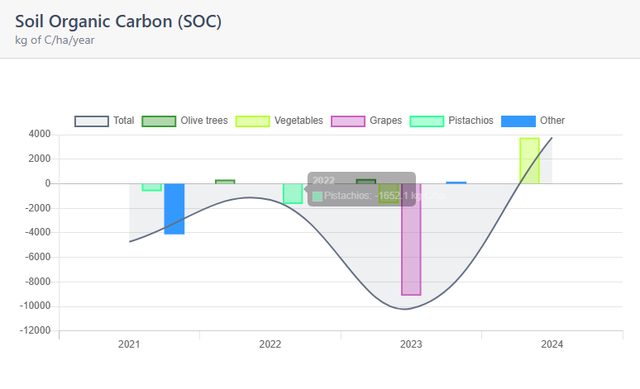640x389 pixels.
Task: Click the 4000 y-axis value
Action: pyautogui.click(x=40, y=134)
